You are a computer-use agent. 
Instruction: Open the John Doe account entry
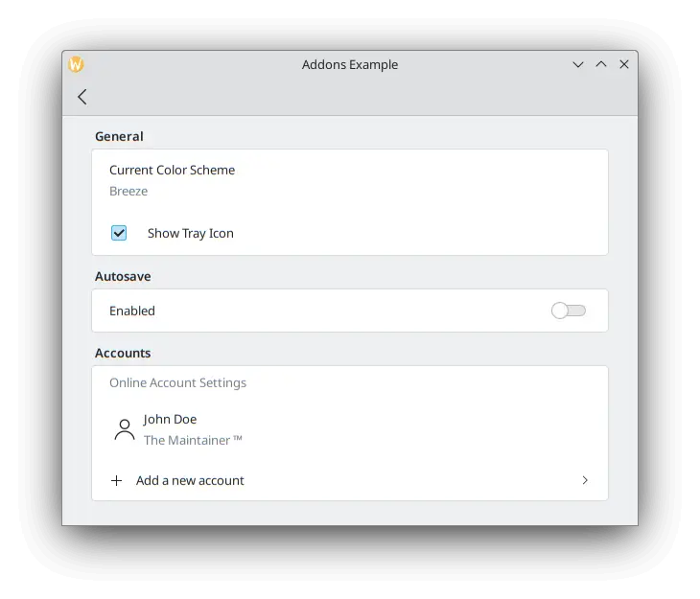click(350, 429)
